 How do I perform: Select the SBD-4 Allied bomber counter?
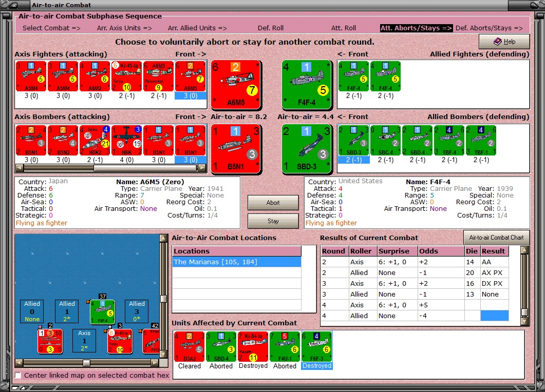point(417,140)
